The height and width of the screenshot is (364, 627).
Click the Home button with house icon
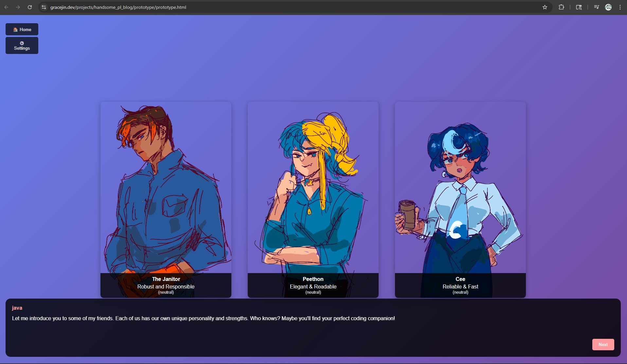[x=22, y=29]
